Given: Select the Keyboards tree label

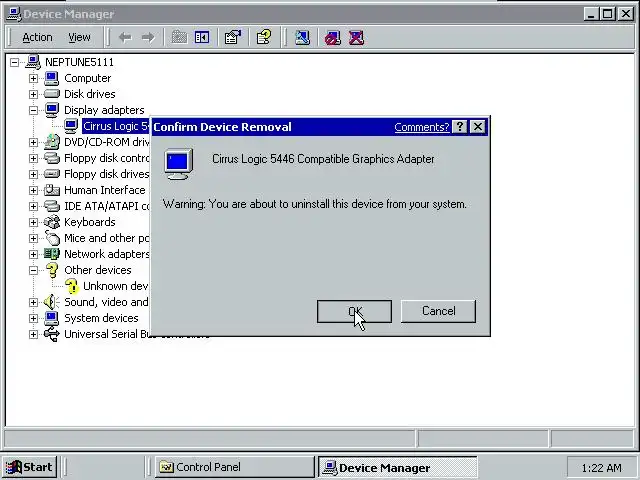Looking at the screenshot, I should click(90, 222).
